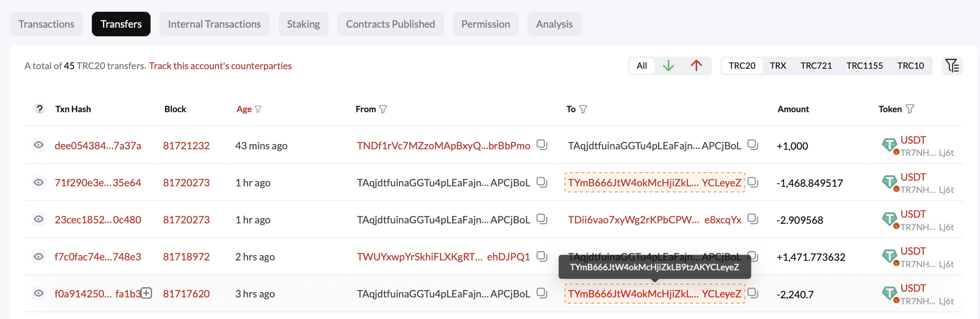Click USDT logo icon in -2.909568 row
The height and width of the screenshot is (319, 980).
890,220
